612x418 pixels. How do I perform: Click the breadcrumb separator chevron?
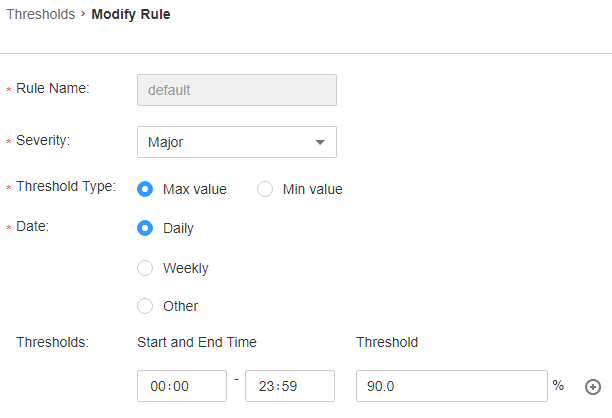83,14
